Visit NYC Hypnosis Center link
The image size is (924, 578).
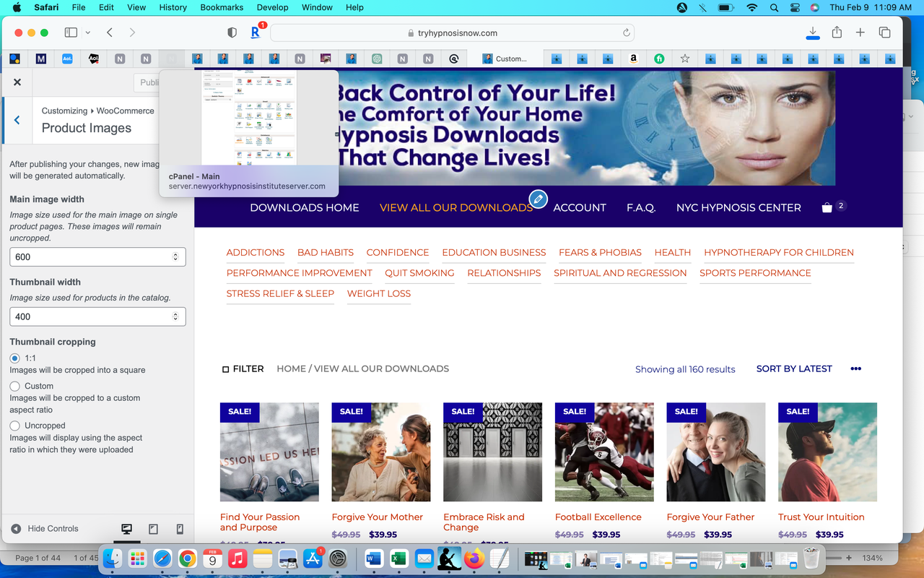738,207
